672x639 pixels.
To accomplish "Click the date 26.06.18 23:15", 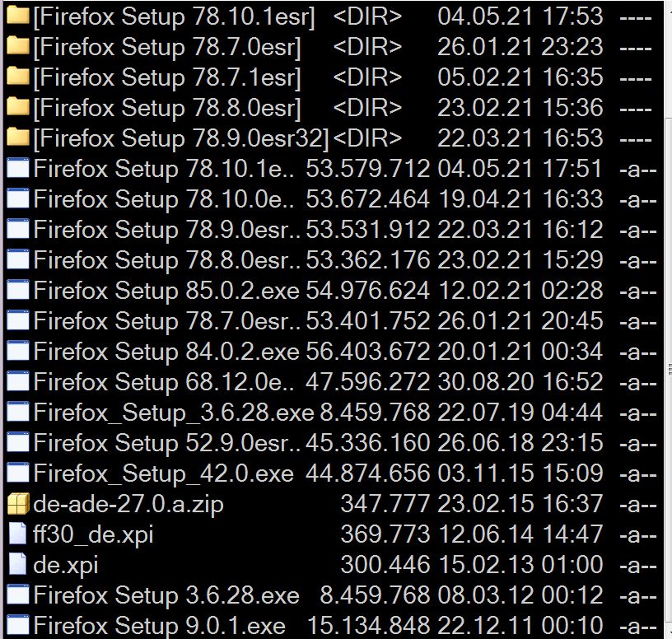I will [520, 442].
